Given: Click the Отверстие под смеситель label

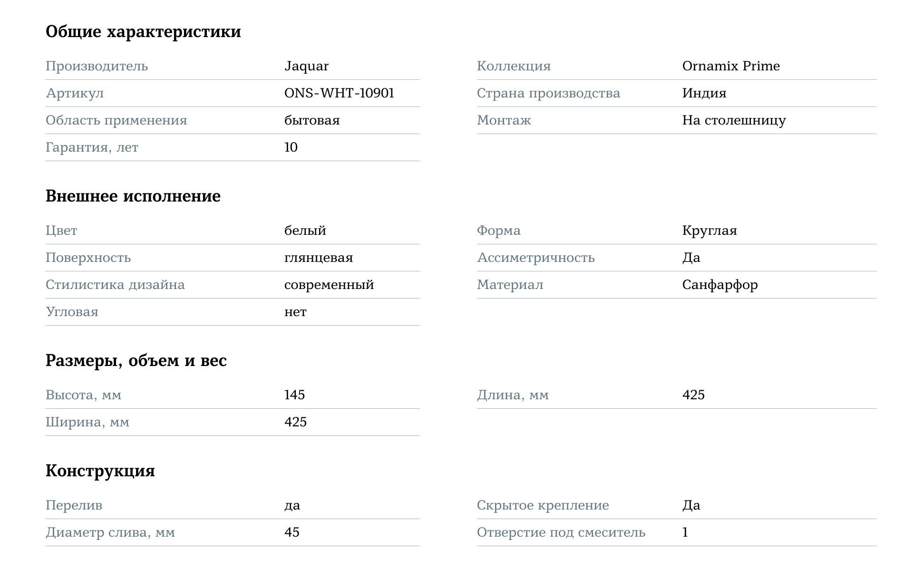Looking at the screenshot, I should pyautogui.click(x=561, y=532).
